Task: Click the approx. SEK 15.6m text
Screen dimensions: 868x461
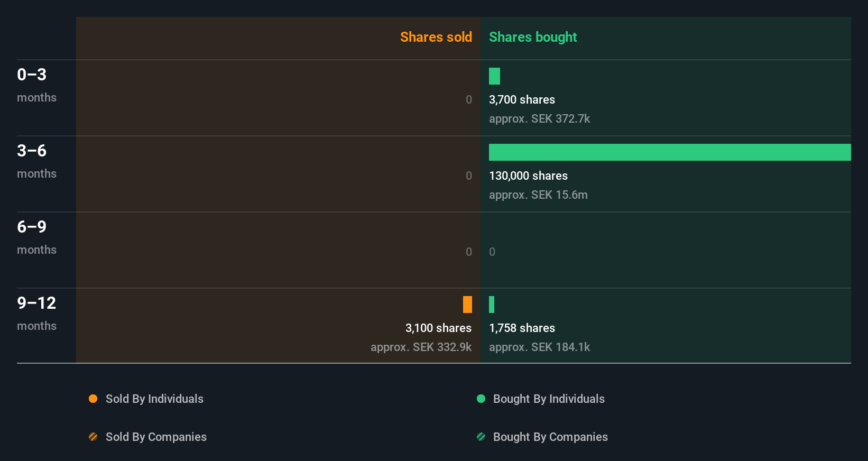Action: (538, 195)
